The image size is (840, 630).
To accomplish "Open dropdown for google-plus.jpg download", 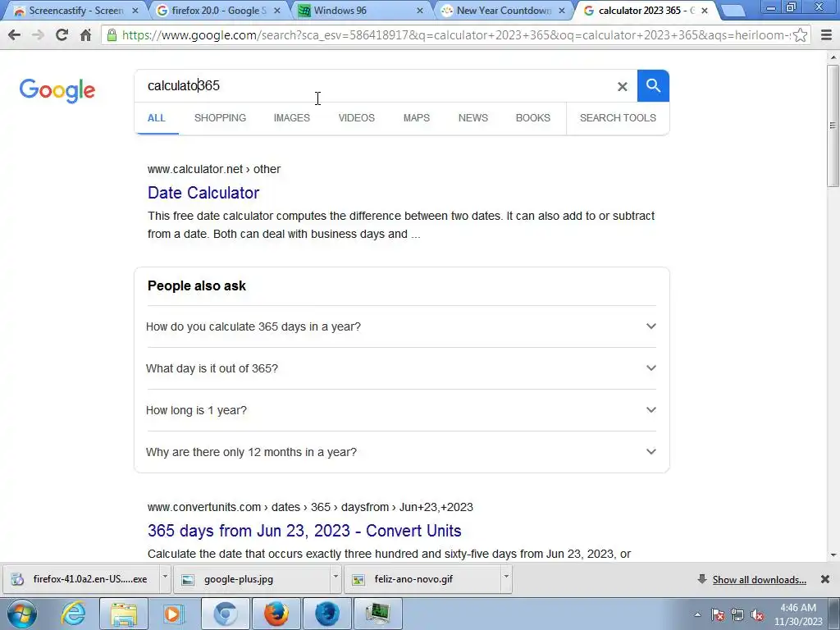I will click(336, 577).
